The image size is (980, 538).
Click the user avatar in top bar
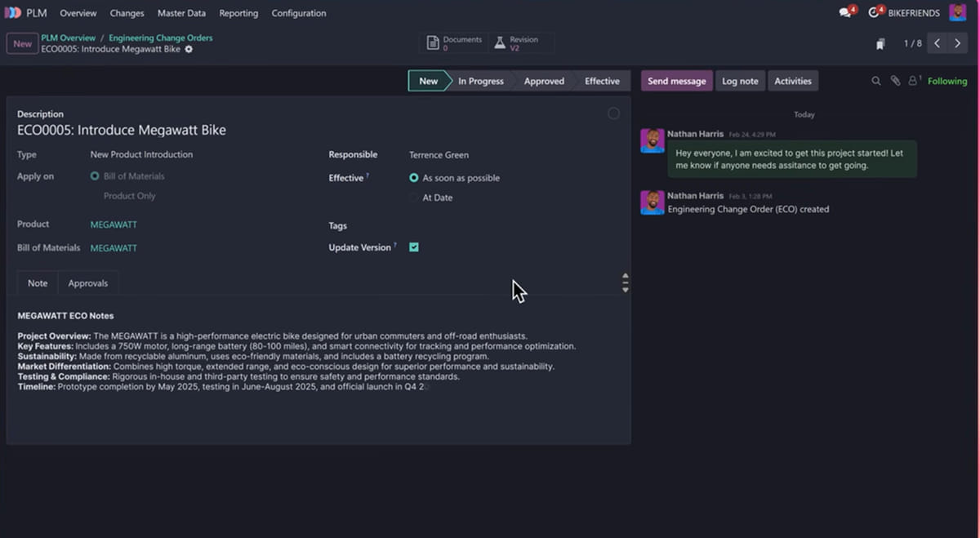[x=958, y=13]
